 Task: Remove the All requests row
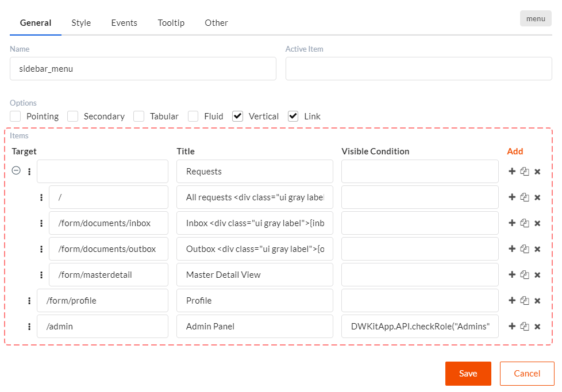point(537,197)
